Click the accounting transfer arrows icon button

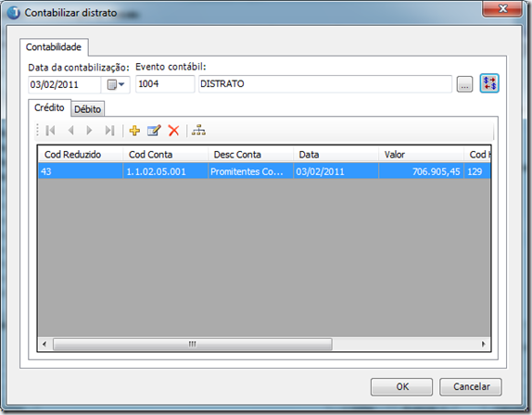(x=489, y=83)
